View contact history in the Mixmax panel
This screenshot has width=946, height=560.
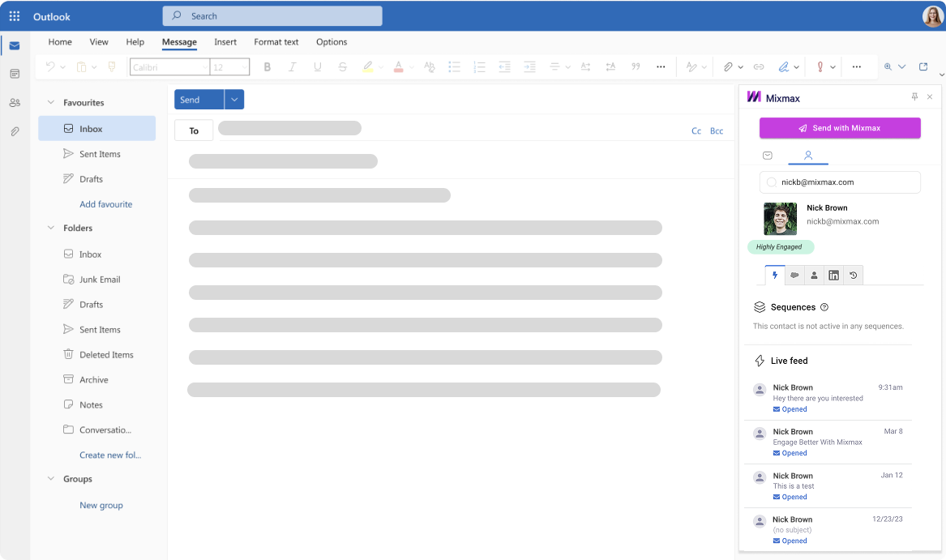[x=853, y=275]
